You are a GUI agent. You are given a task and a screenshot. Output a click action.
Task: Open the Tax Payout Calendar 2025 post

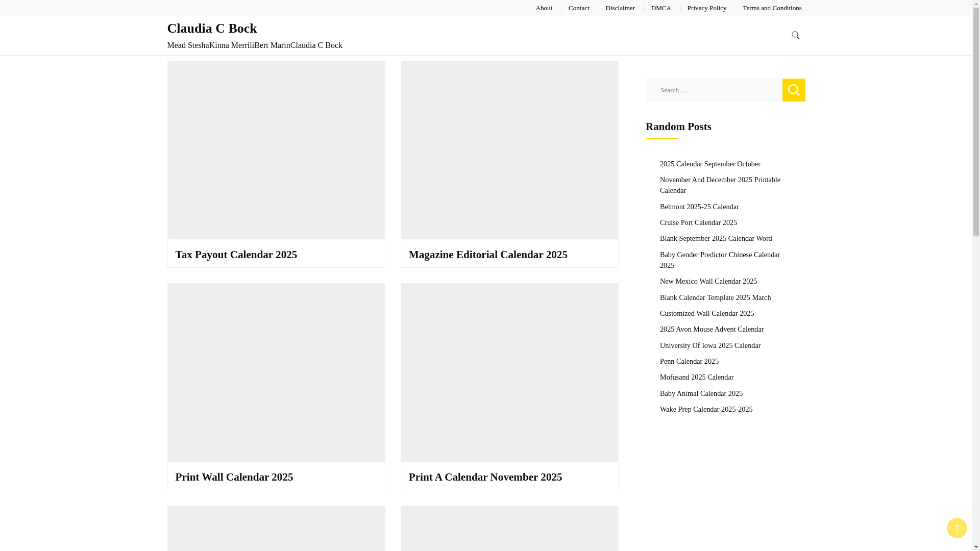tap(236, 255)
